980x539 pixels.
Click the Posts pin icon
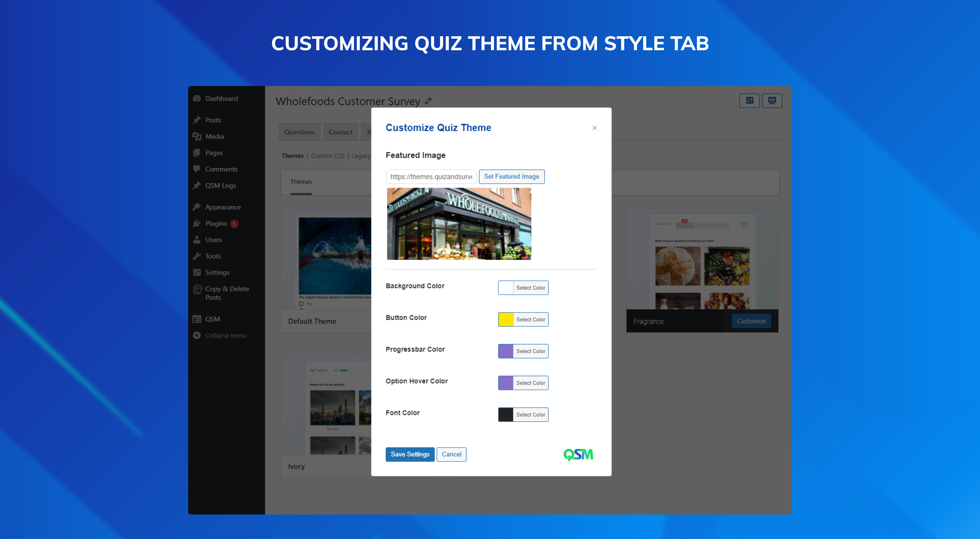197,120
